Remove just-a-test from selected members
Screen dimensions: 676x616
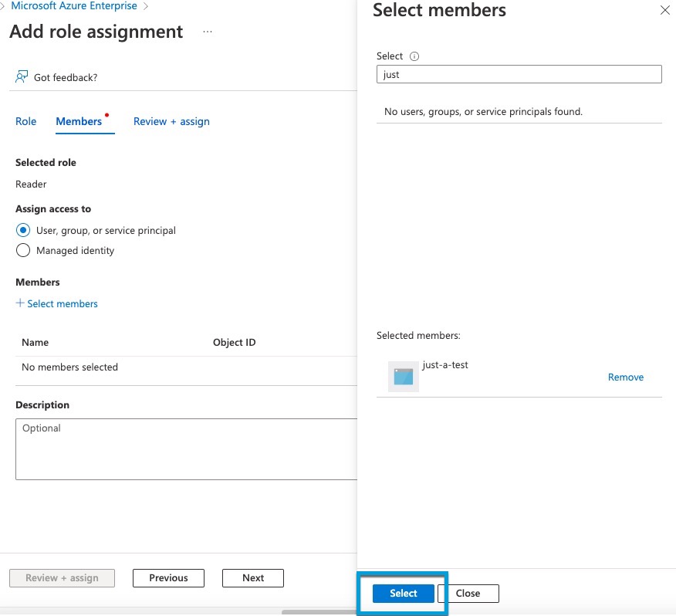point(625,377)
